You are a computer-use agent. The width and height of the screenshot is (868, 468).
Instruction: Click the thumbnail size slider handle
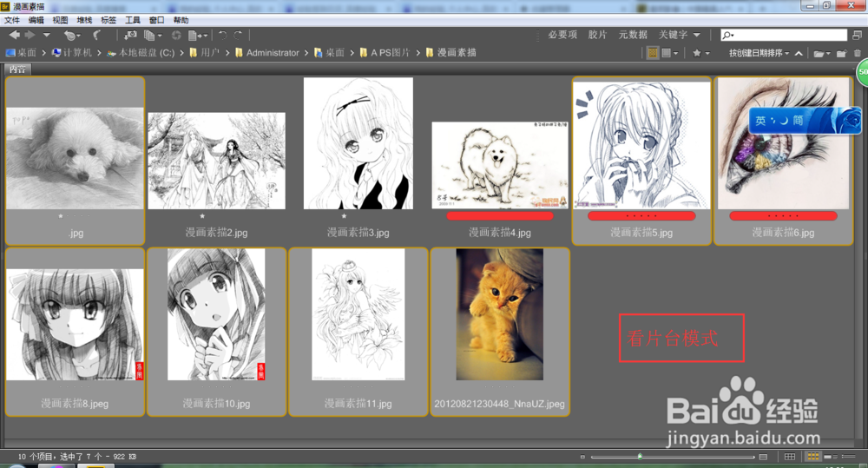(640, 457)
